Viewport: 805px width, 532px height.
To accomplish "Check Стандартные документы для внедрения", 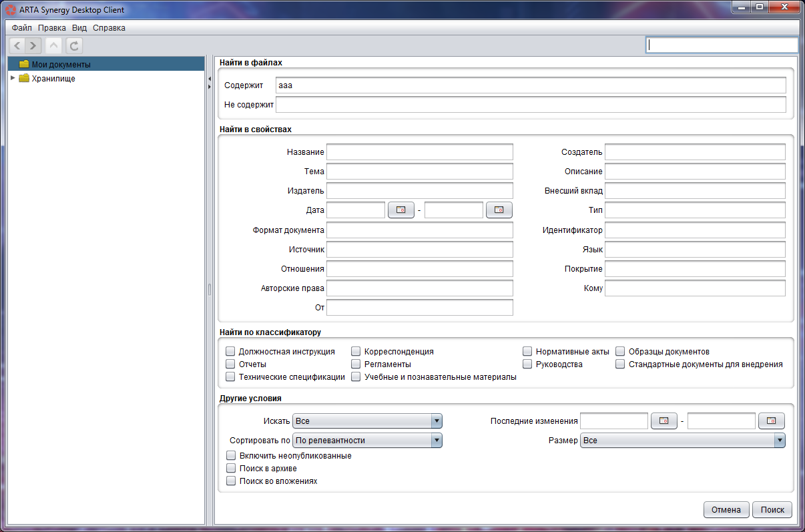I will (x=620, y=364).
